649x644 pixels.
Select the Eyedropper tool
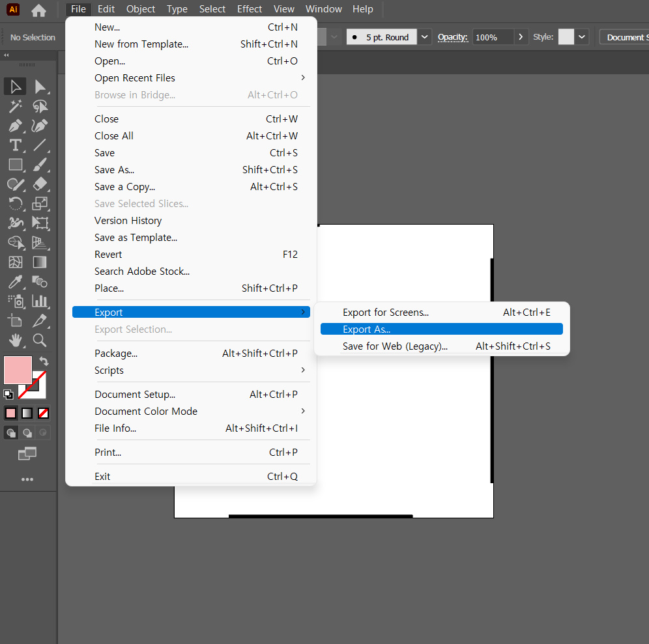click(x=16, y=282)
